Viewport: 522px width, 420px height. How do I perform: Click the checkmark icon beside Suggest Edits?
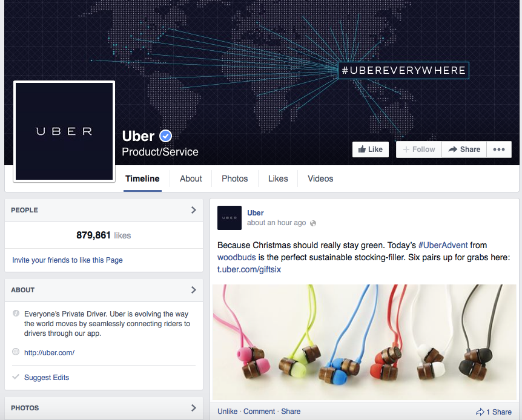click(x=16, y=377)
